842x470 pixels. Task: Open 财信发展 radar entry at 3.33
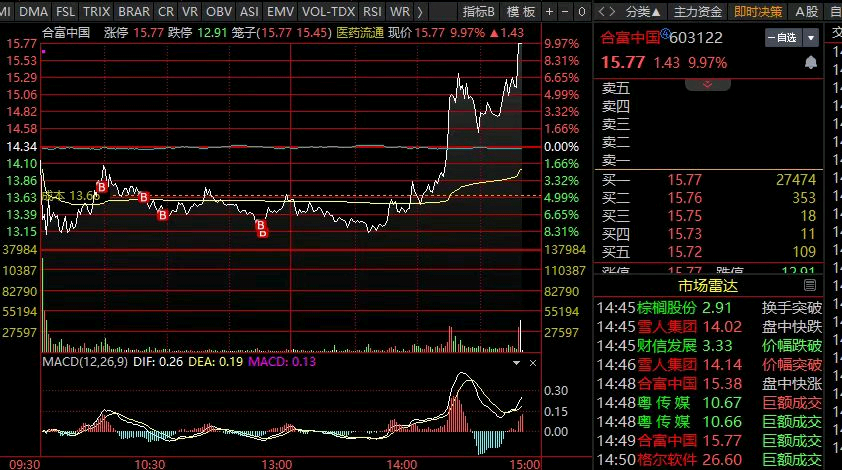click(709, 345)
